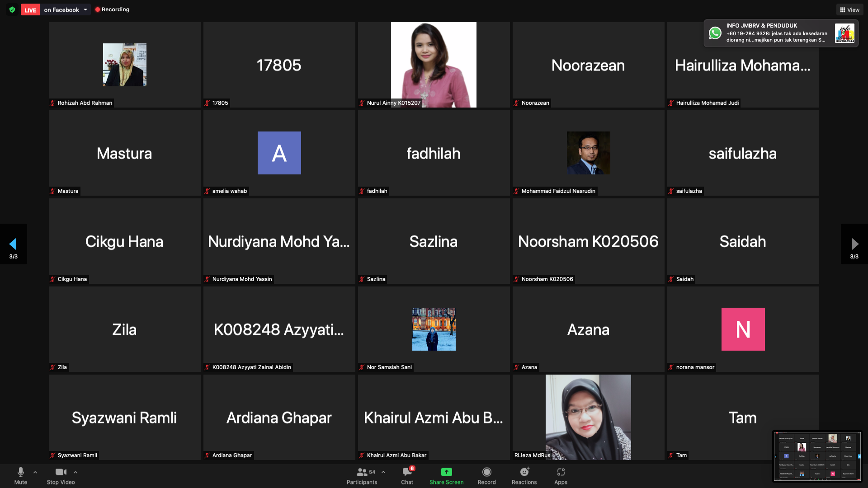
Task: Click the green encryption shield icon
Action: tap(12, 9)
